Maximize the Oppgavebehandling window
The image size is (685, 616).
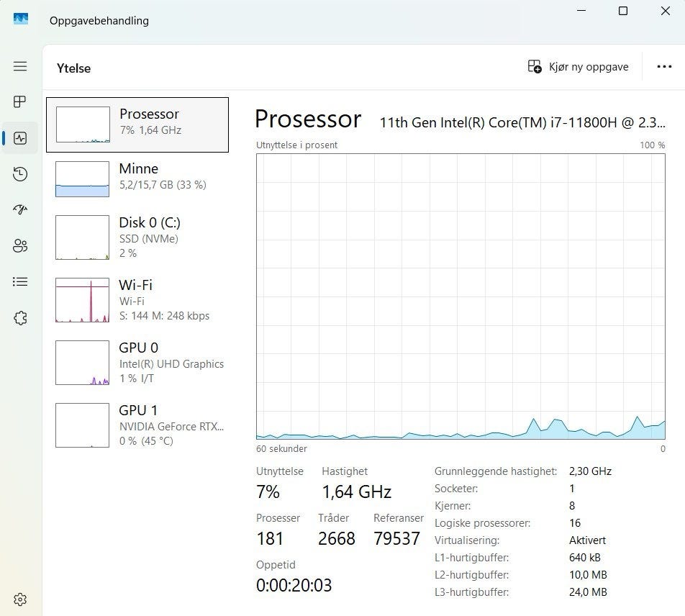tap(623, 11)
